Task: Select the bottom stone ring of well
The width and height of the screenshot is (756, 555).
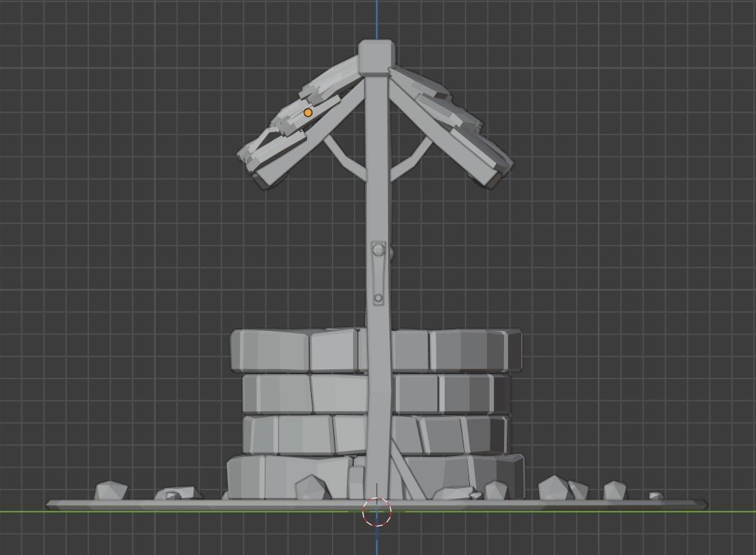Action: tap(376, 476)
